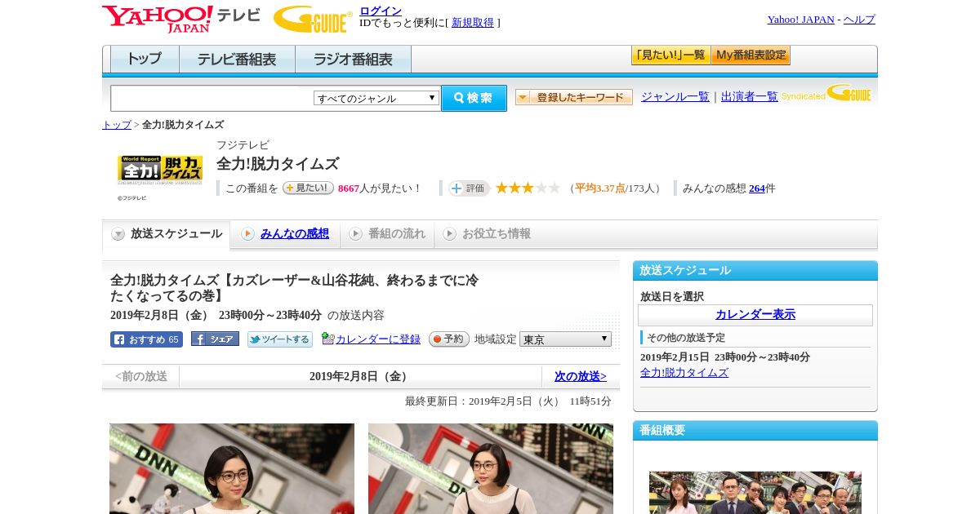Open the right program photo

click(x=491, y=468)
